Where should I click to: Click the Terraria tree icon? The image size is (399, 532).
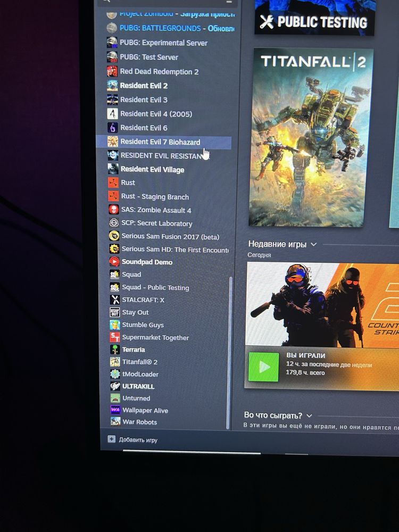pyautogui.click(x=115, y=350)
